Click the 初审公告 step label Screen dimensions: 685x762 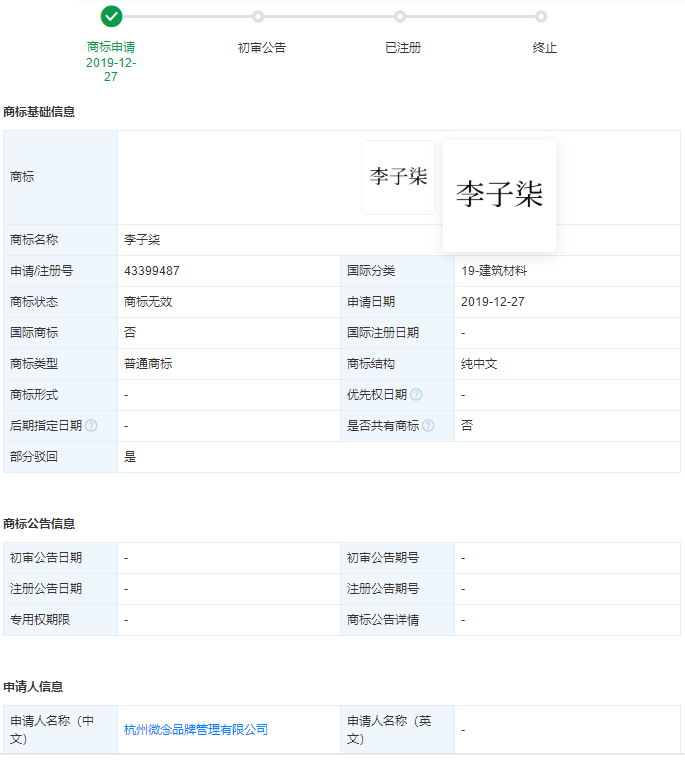[x=262, y=48]
